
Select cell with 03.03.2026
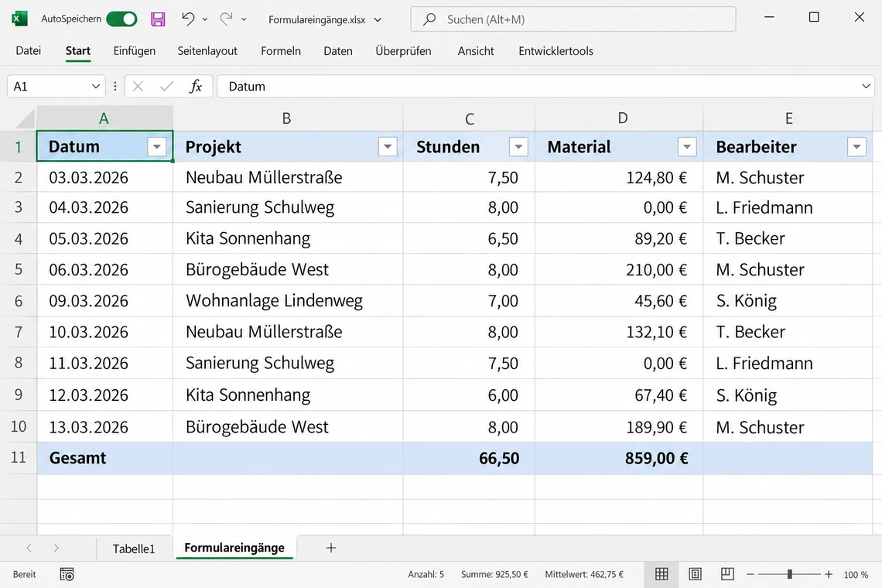104,177
